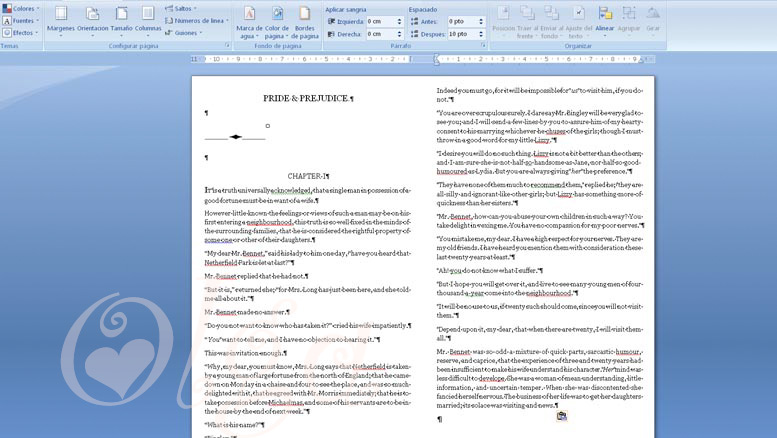Open the Efectos theme effects menu
Screen dimensions: 777x438
point(21,33)
